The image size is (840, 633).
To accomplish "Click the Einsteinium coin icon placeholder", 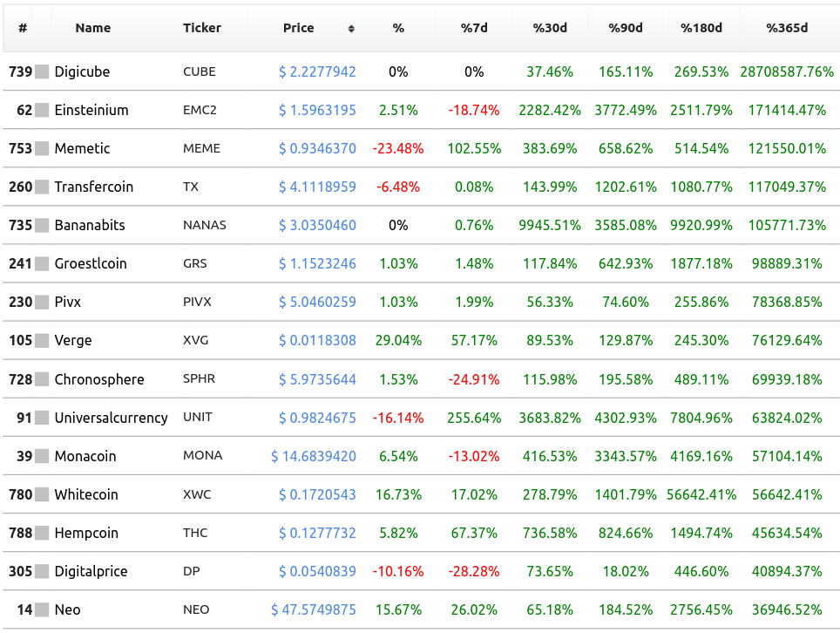I will 42,110.
